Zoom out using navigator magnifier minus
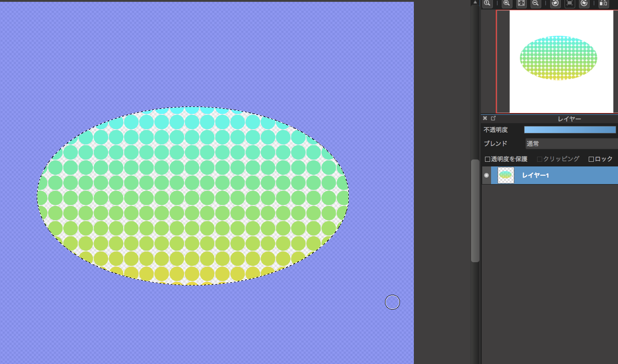The width and height of the screenshot is (618, 364). point(536,3)
